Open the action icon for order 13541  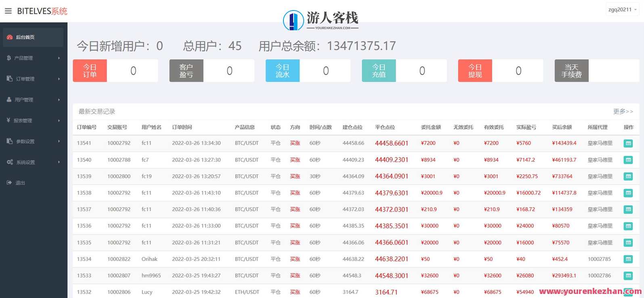click(x=628, y=143)
